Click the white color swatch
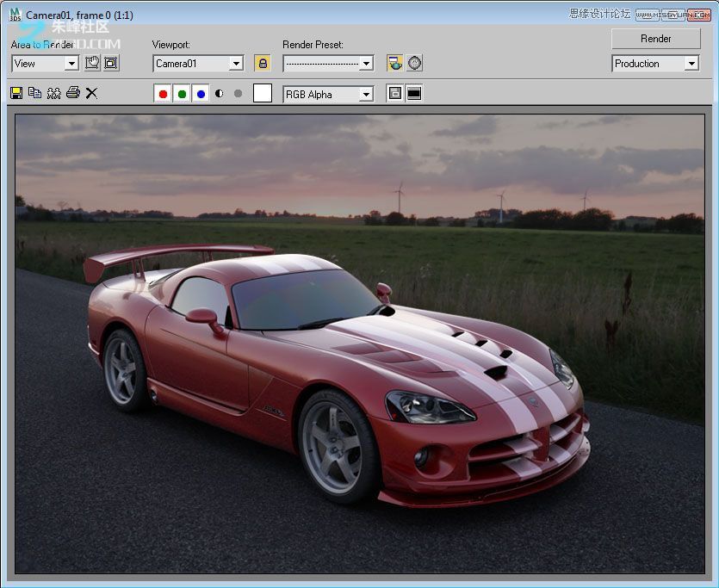The image size is (719, 588). [263, 94]
